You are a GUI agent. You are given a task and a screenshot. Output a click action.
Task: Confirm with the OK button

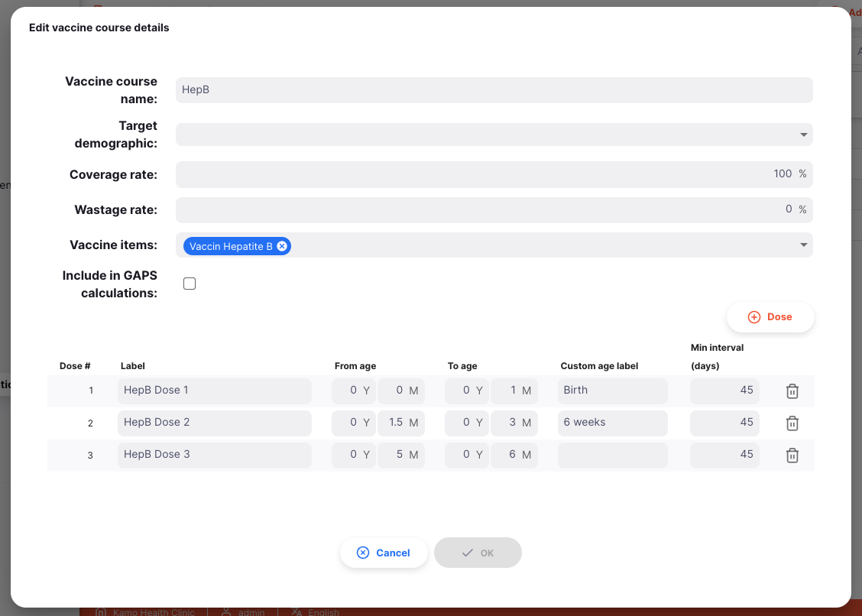pyautogui.click(x=478, y=553)
